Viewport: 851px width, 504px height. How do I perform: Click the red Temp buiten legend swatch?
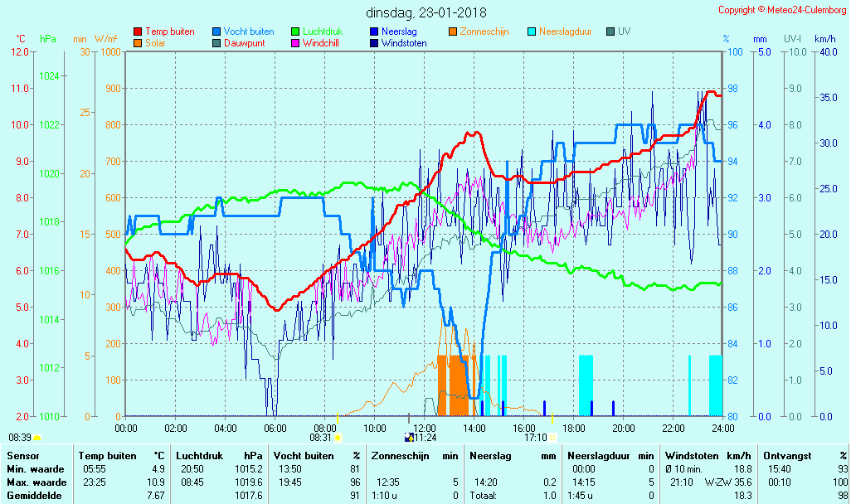[x=138, y=31]
